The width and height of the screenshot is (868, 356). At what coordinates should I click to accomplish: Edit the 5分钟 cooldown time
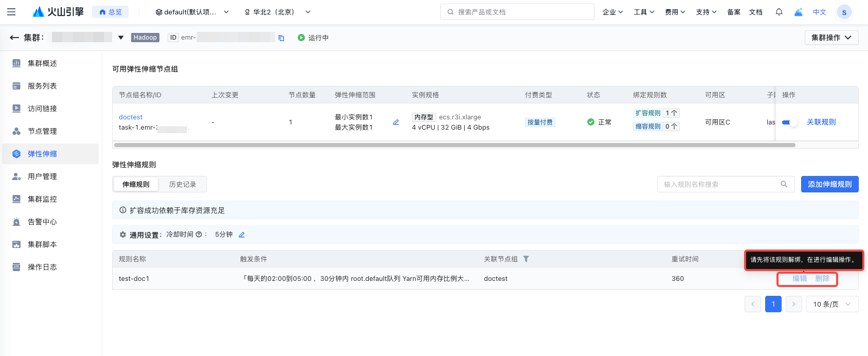coord(242,235)
